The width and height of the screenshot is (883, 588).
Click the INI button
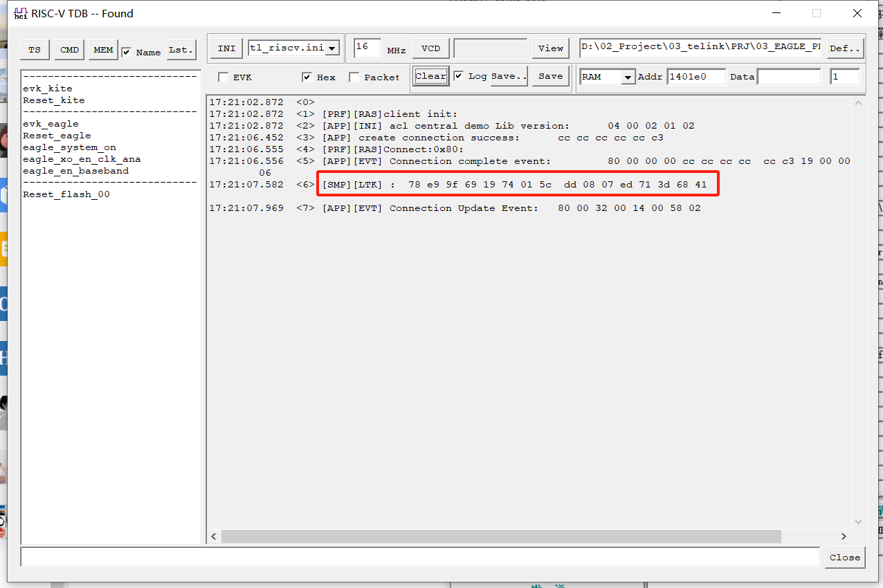pyautogui.click(x=226, y=48)
